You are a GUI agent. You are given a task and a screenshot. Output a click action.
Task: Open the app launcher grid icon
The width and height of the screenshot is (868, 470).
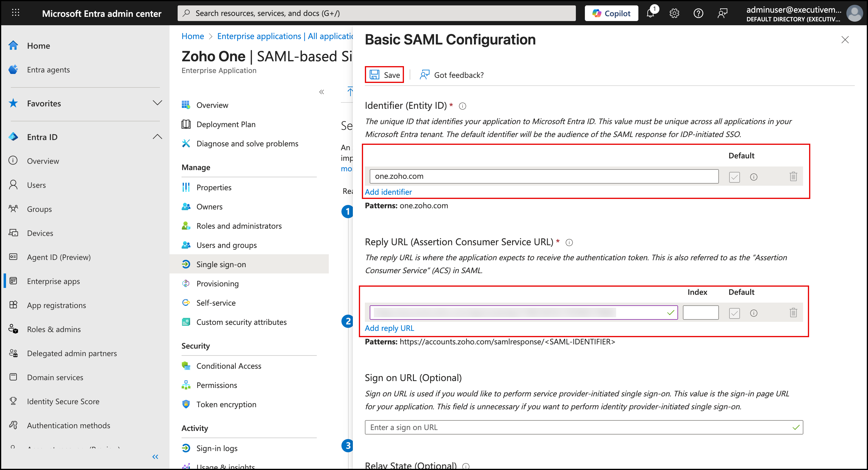click(x=16, y=13)
